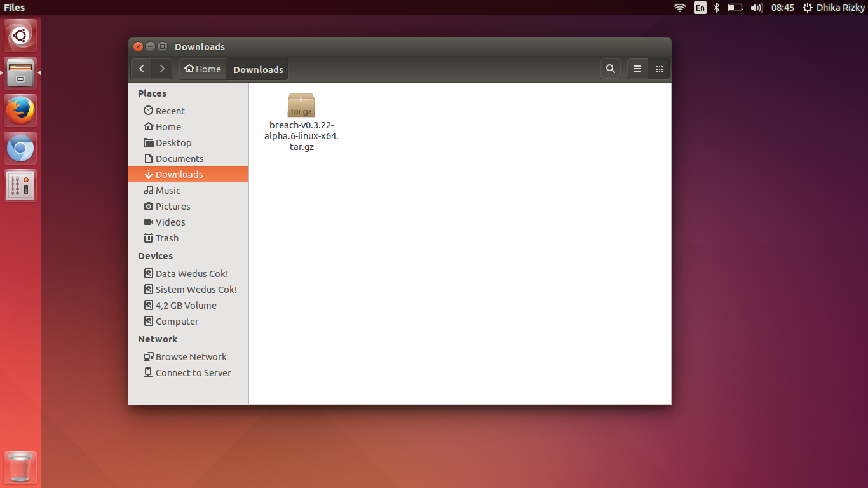This screenshot has width=868, height=488.
Task: Open the En keyboard layout indicator
Action: (x=700, y=8)
